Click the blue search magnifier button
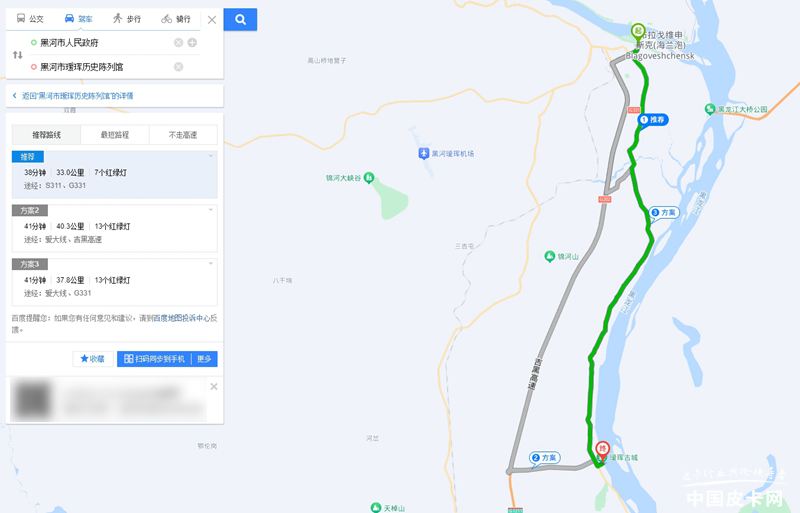800x513 pixels. point(240,19)
